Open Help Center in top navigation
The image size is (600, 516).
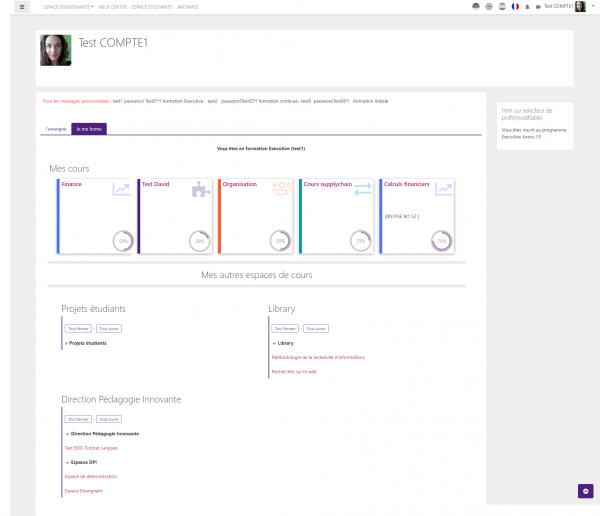click(x=112, y=7)
